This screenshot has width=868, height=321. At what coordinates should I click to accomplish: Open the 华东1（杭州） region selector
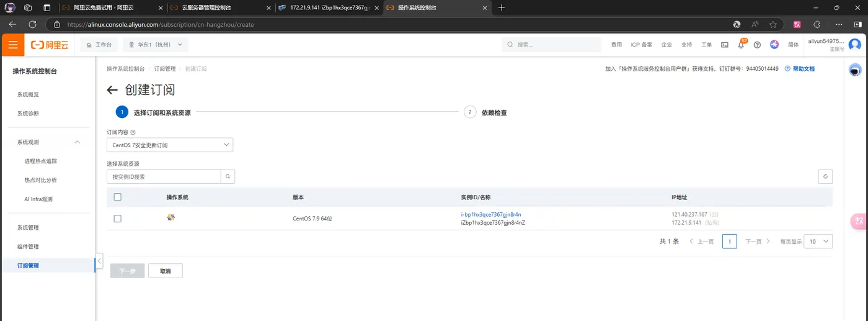click(x=156, y=45)
